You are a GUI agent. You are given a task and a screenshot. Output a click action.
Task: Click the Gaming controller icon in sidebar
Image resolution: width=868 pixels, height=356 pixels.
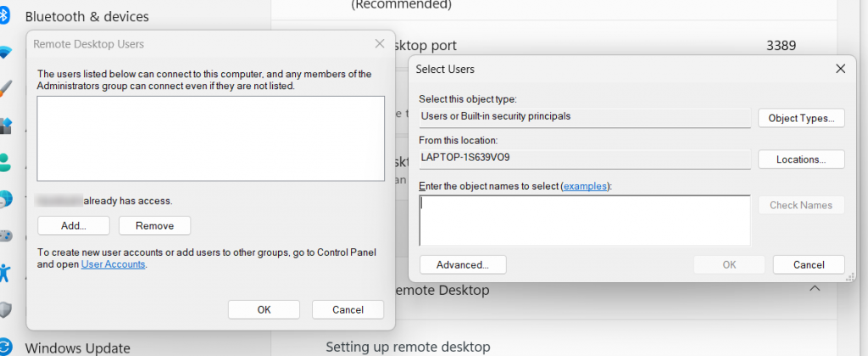[x=5, y=236]
